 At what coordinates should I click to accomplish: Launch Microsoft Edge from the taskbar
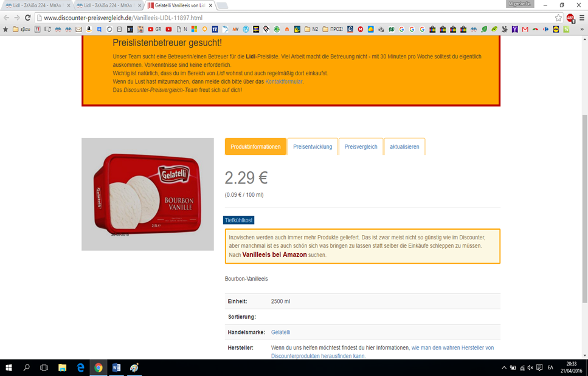80,367
